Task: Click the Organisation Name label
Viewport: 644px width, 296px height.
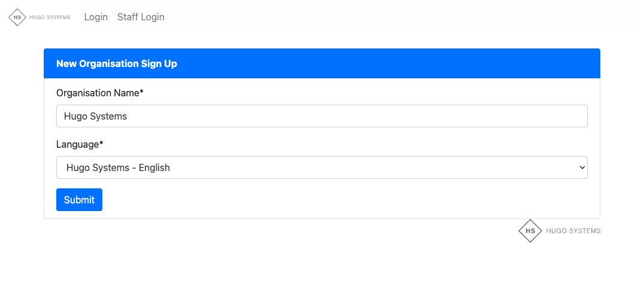Action: [x=98, y=93]
